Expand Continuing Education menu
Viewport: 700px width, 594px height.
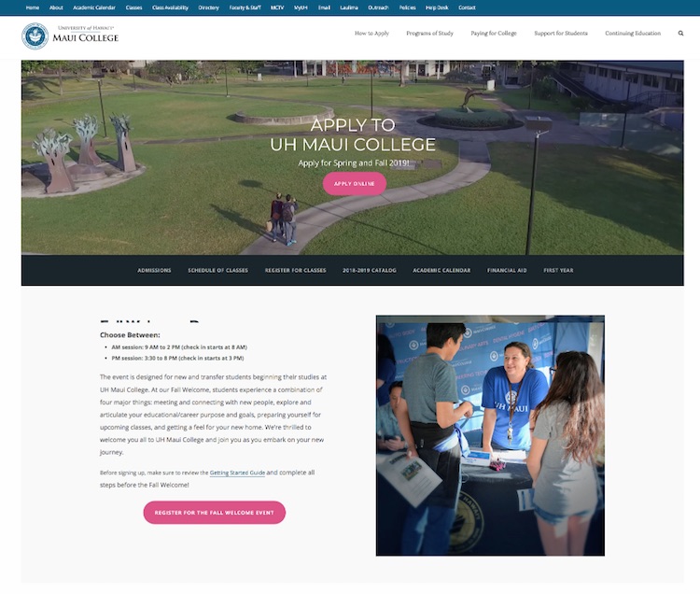[x=633, y=33]
